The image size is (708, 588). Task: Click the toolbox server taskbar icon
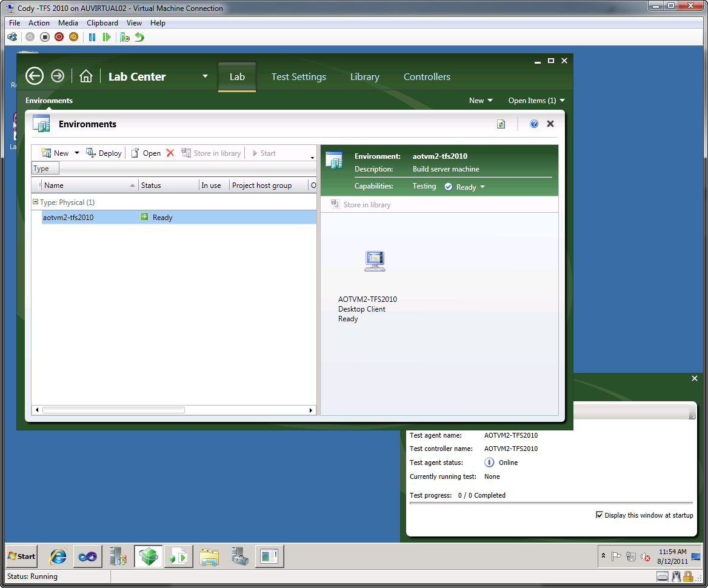pos(239,556)
